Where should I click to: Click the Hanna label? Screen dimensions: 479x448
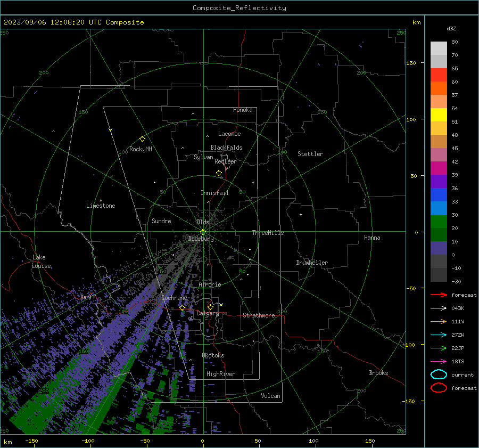pos(372,238)
